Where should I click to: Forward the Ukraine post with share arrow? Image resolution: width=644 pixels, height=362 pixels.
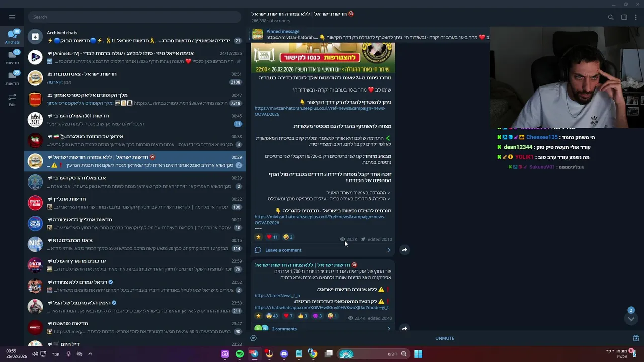(x=405, y=328)
